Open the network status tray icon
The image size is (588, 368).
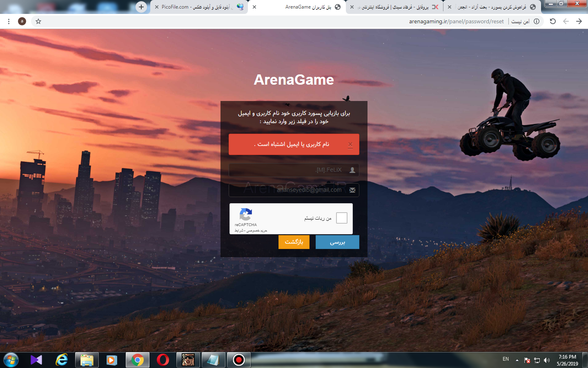537,360
